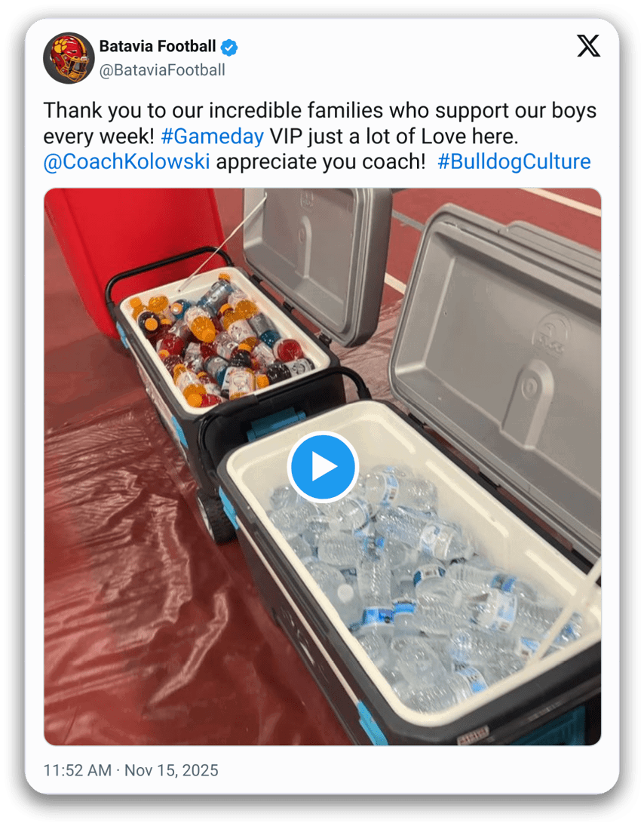Click the black cooler wheel in the video
The image size is (644, 826).
coord(216,519)
